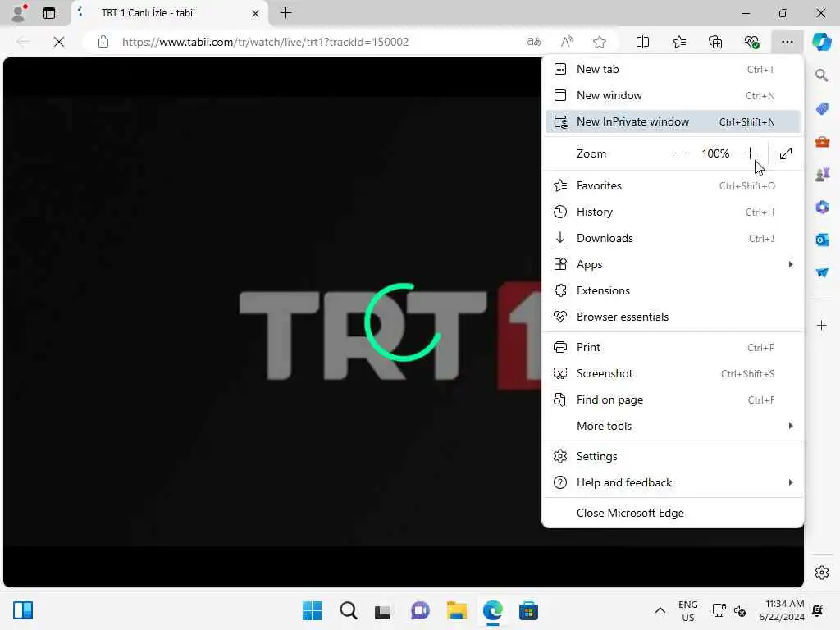Open sidebar Tools briefcase icon
Viewport: 840px width, 630px height.
pos(822,142)
